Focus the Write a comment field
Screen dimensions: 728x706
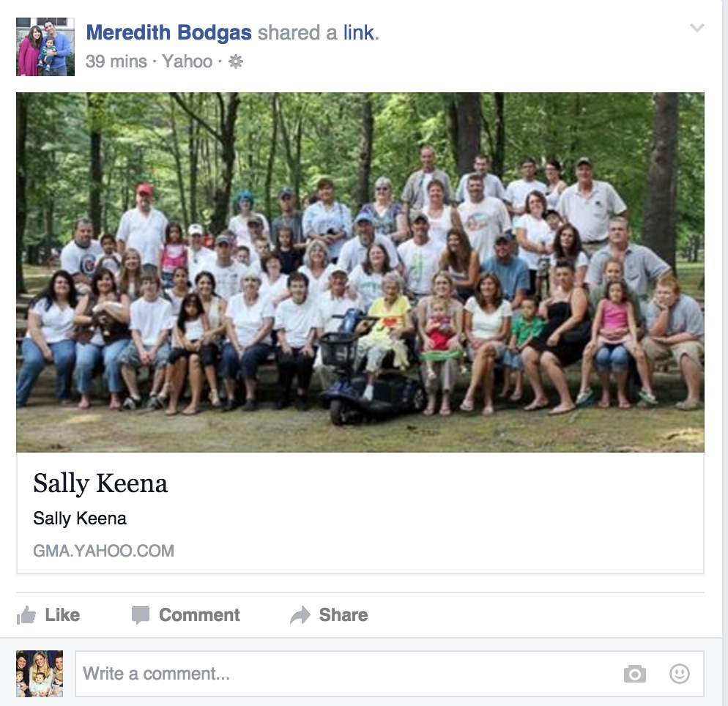click(x=390, y=674)
